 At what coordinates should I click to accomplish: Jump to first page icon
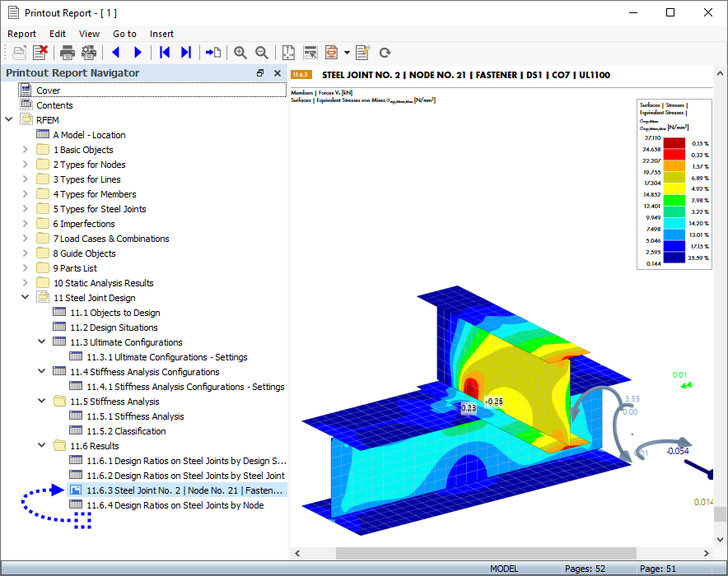tap(165, 53)
